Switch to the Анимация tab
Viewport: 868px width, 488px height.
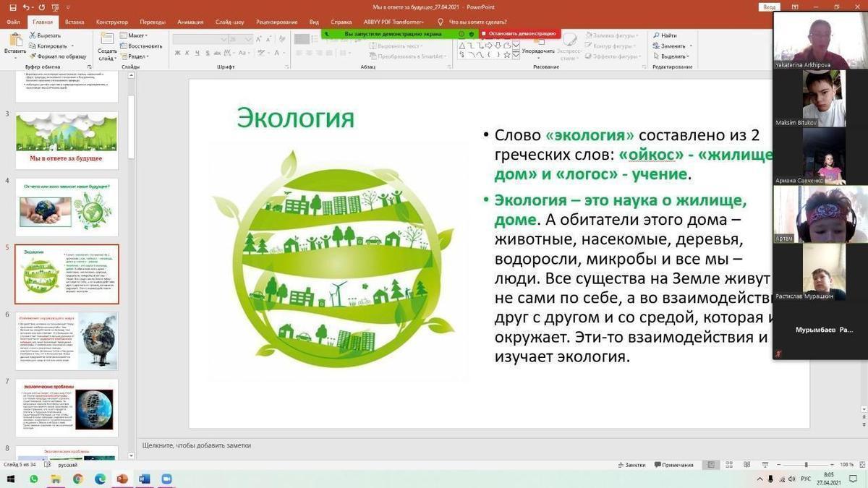click(190, 22)
